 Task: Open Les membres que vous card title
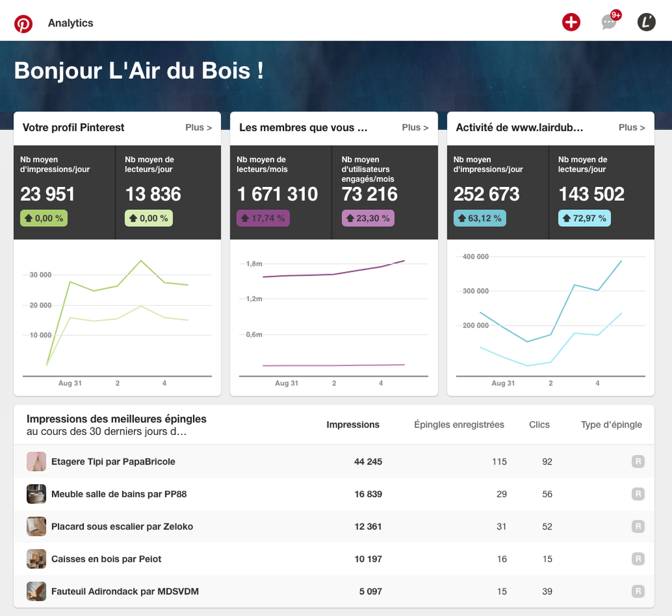[x=303, y=128]
